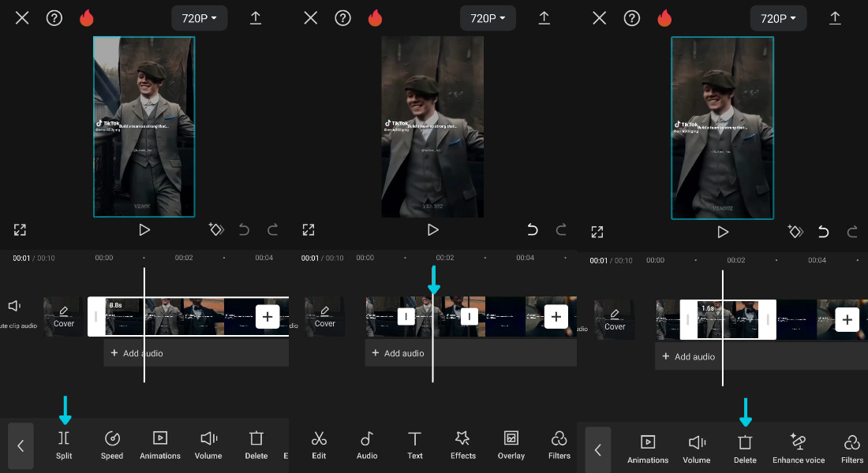Redo action in left panel

click(x=272, y=229)
